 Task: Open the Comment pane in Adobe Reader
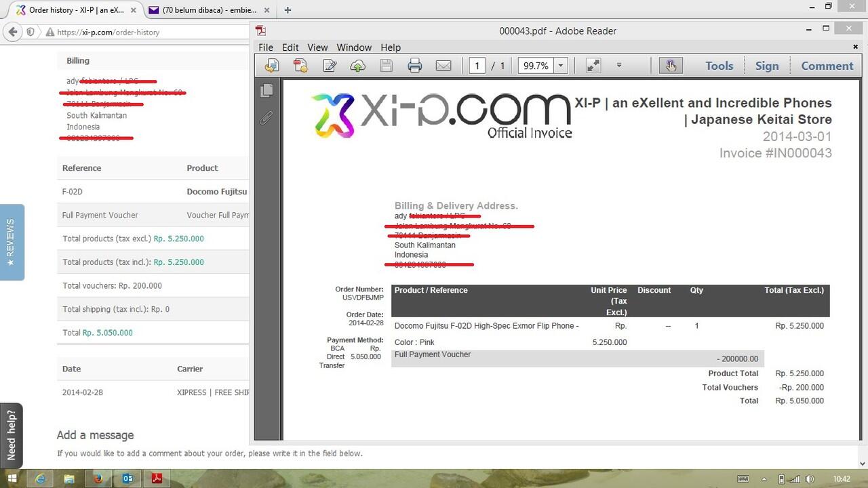coord(827,66)
